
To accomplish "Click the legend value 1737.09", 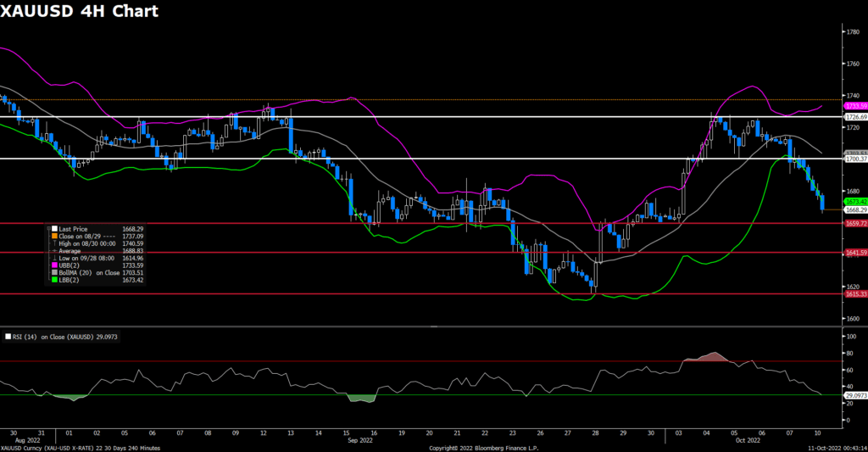I will click(133, 236).
